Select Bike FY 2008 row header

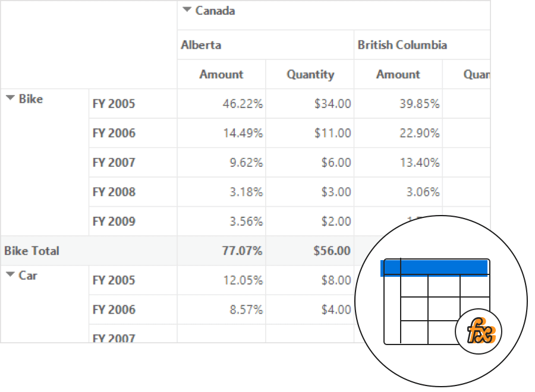click(x=114, y=192)
